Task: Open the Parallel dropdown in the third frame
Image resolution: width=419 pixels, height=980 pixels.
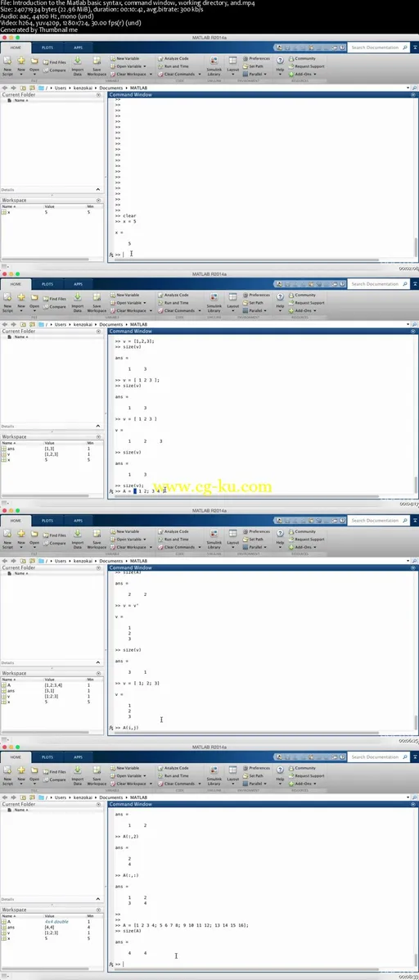Action: click(256, 547)
